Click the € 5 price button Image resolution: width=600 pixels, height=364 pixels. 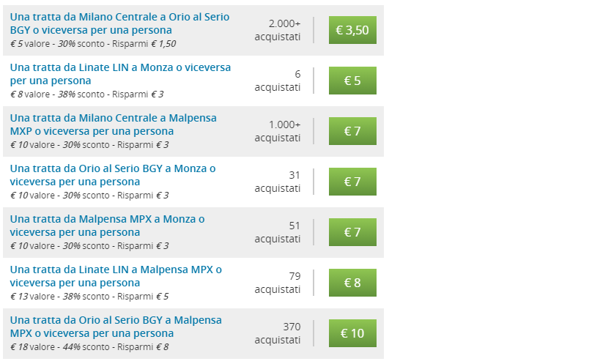pos(352,81)
